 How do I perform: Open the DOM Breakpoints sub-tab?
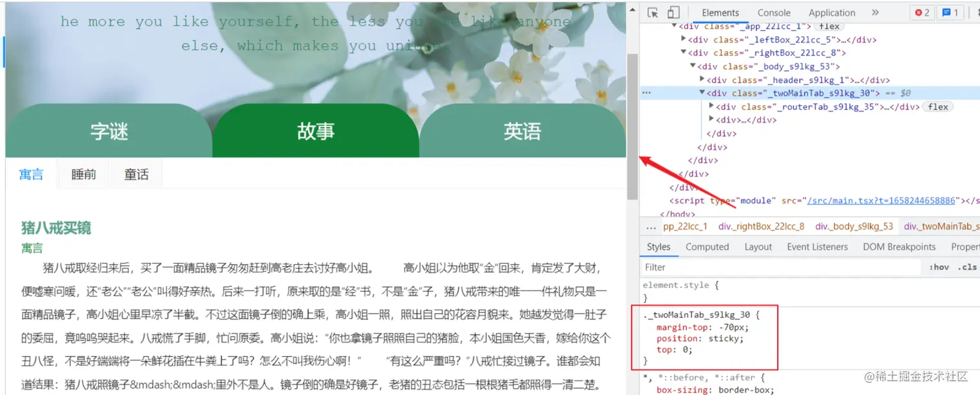(x=899, y=246)
